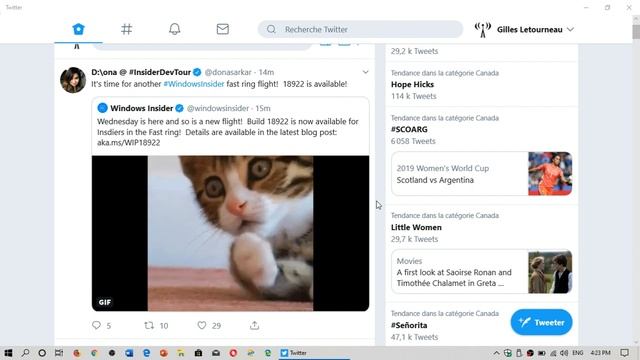This screenshot has width=640, height=360.
Task: Click the 114 k Tweets count
Action: point(413,96)
